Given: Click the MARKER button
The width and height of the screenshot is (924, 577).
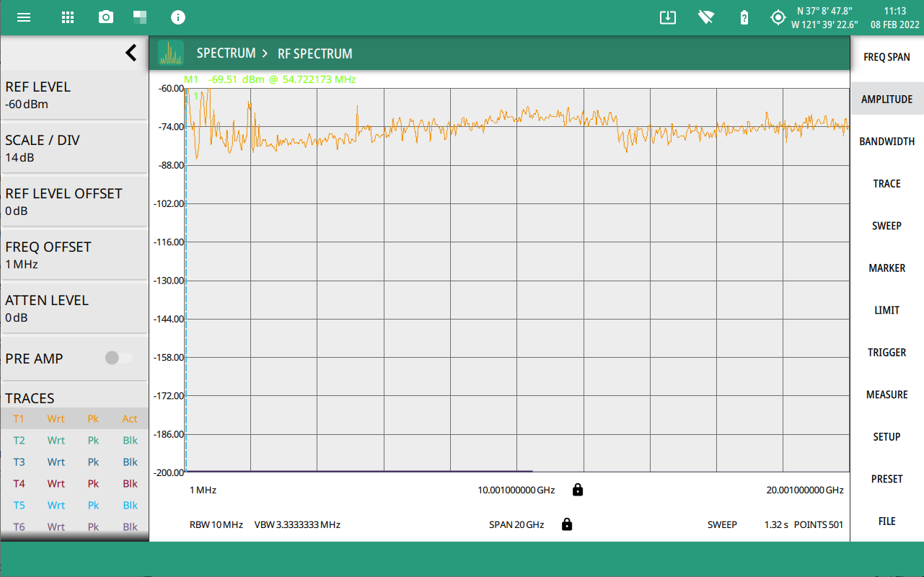Looking at the screenshot, I should tap(886, 268).
